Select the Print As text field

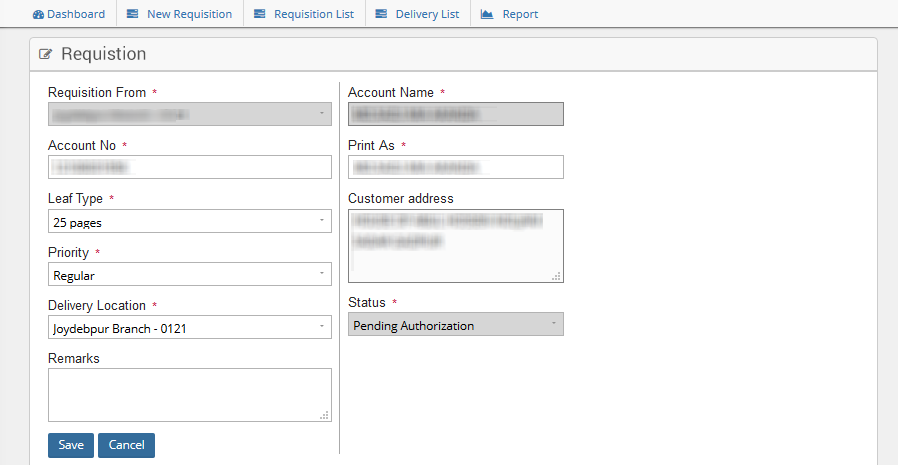click(x=455, y=167)
